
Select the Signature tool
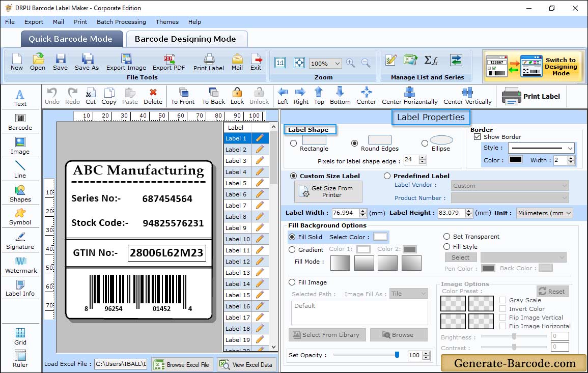[x=20, y=241]
